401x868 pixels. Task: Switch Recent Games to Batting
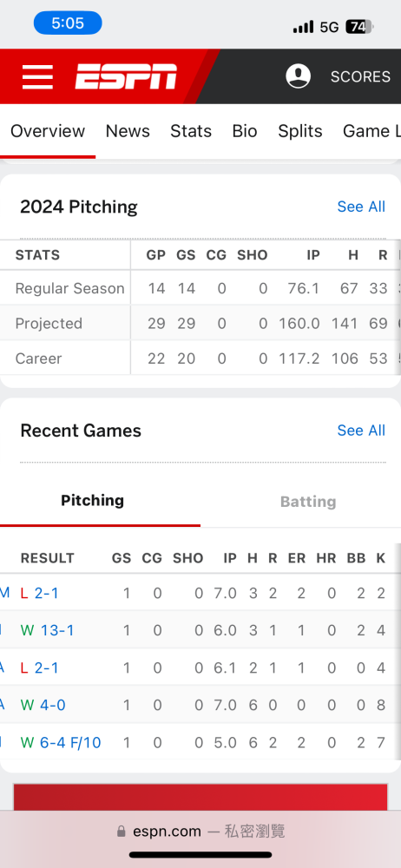click(308, 502)
